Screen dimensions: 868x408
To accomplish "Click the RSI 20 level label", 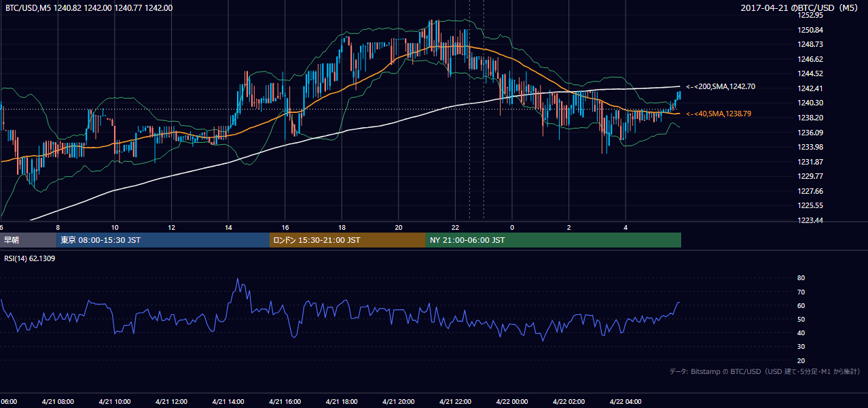I will pyautogui.click(x=801, y=360).
